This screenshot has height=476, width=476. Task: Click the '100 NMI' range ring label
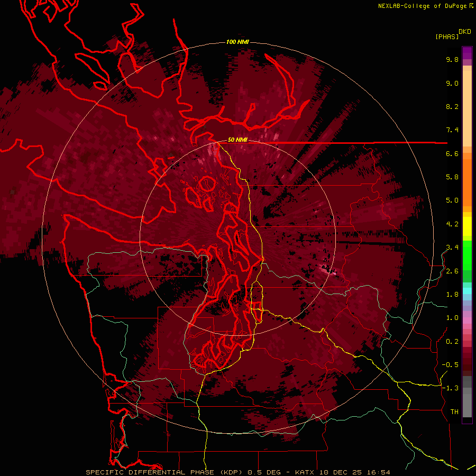click(x=237, y=42)
